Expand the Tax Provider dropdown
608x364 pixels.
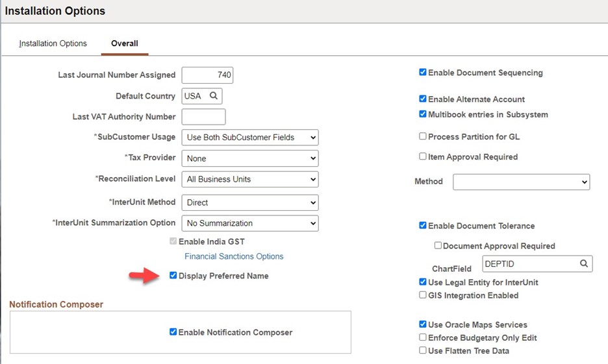[x=250, y=158]
